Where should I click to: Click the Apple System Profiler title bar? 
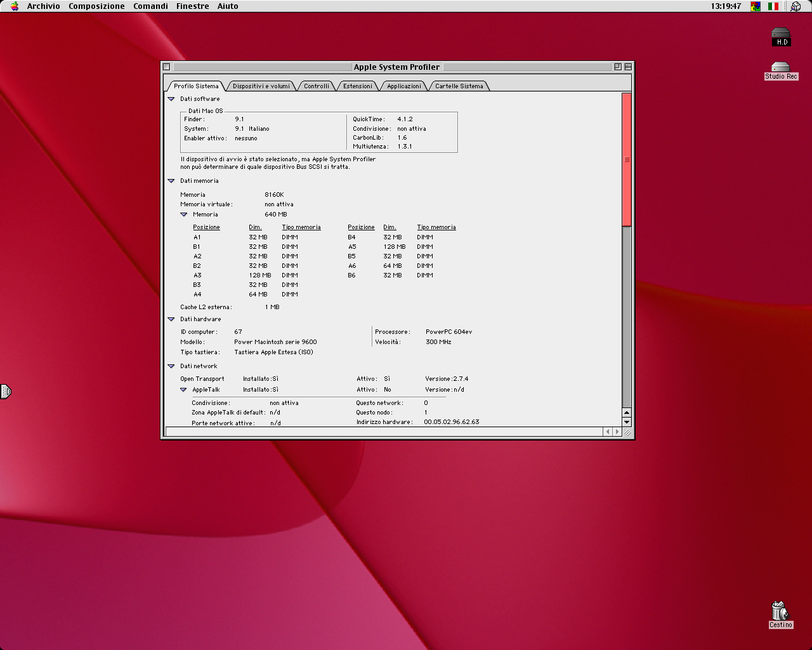[x=396, y=67]
